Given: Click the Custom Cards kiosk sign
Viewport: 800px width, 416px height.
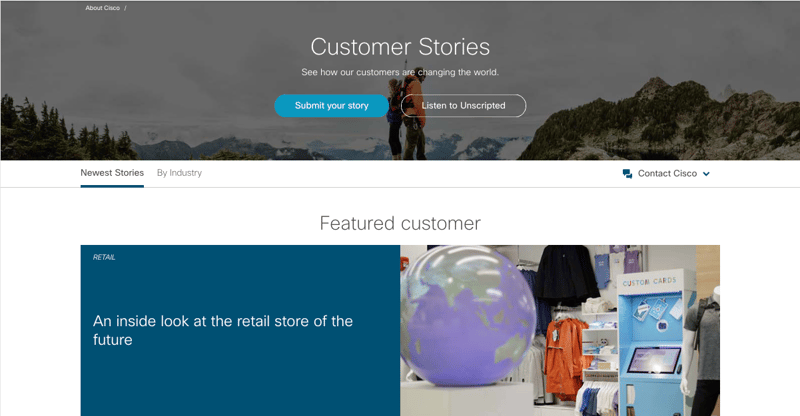Looking at the screenshot, I should [x=650, y=281].
